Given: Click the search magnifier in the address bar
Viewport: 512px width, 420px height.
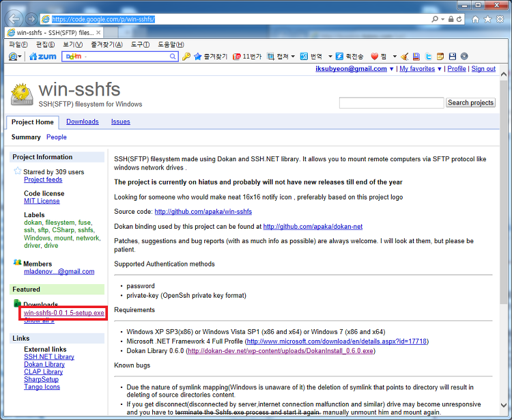Looking at the screenshot, I should click(435, 19).
